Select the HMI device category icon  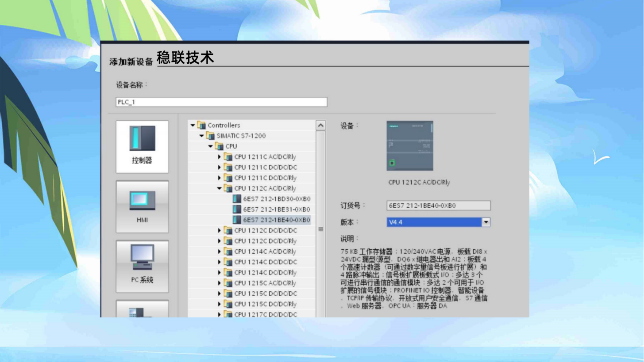[142, 206]
